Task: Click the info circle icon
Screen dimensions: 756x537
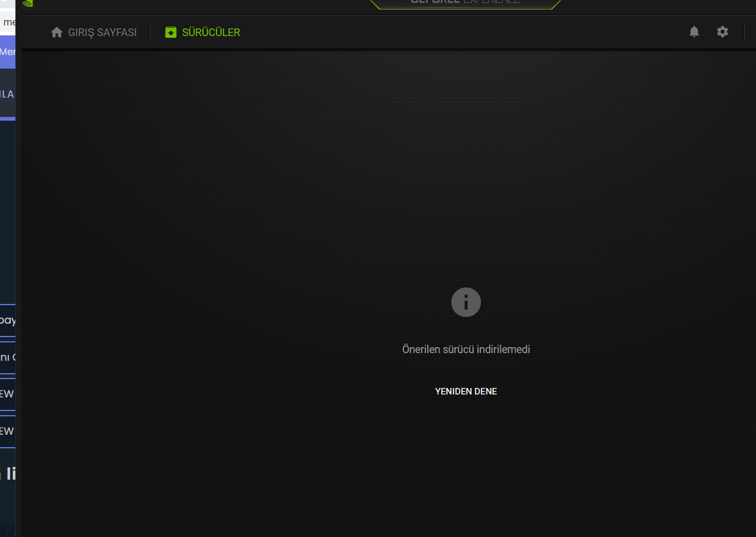Action: (x=466, y=302)
